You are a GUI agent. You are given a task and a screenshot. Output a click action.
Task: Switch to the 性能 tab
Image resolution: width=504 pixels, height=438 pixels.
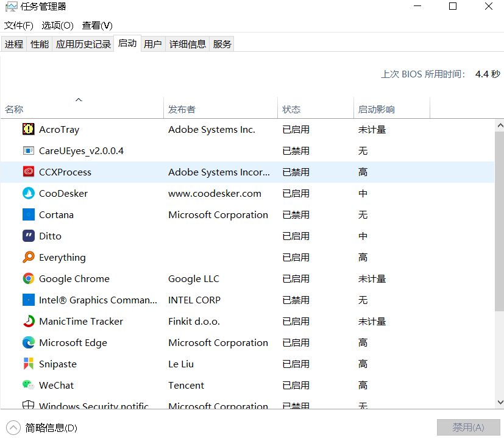pos(40,44)
